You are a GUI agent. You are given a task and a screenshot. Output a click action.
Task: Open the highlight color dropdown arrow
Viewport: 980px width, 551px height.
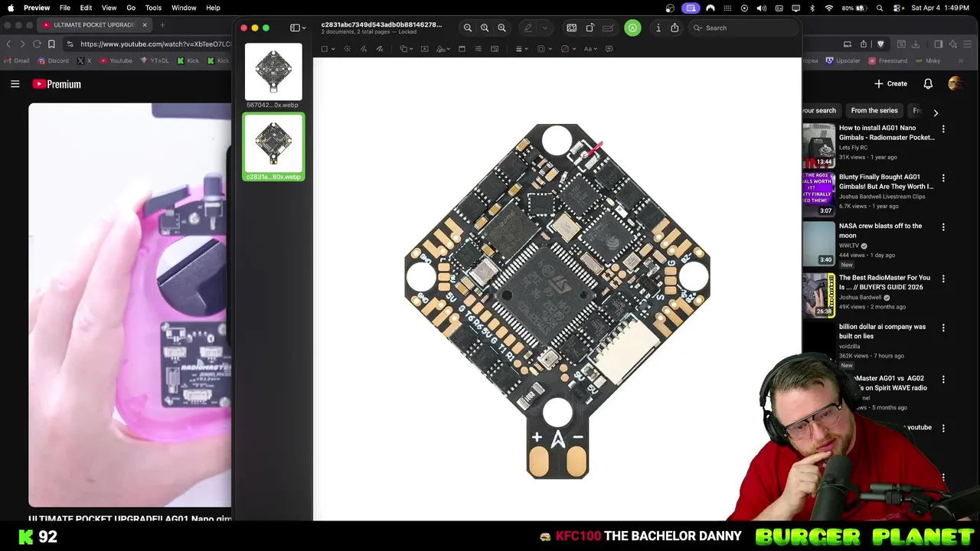(x=544, y=28)
